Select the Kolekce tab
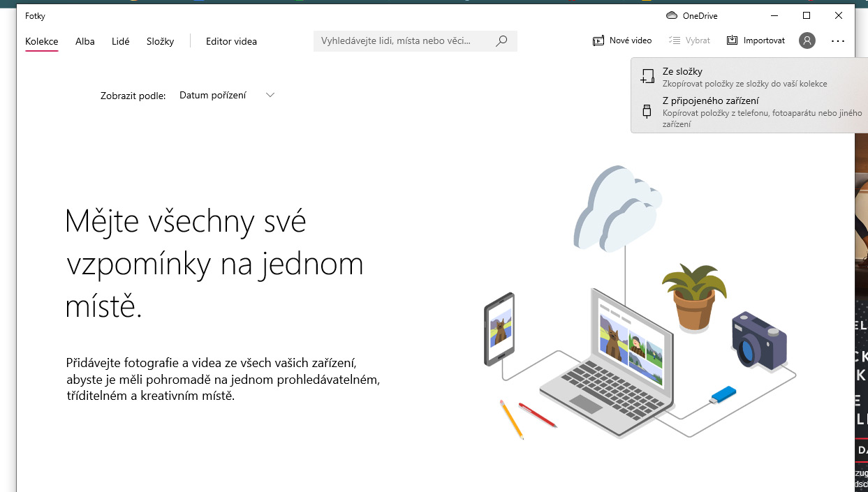The width and height of the screenshot is (868, 492). [x=42, y=41]
